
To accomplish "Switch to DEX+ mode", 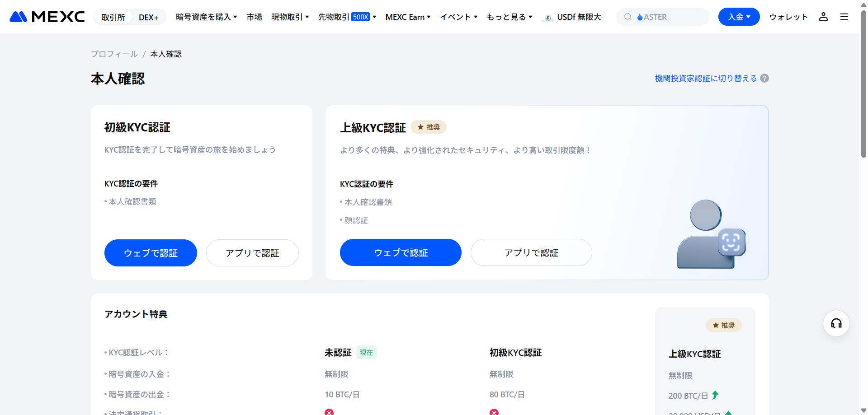I will click(148, 17).
